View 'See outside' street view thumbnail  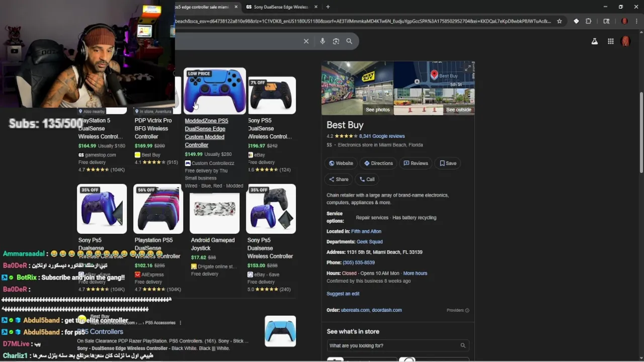[434, 102]
